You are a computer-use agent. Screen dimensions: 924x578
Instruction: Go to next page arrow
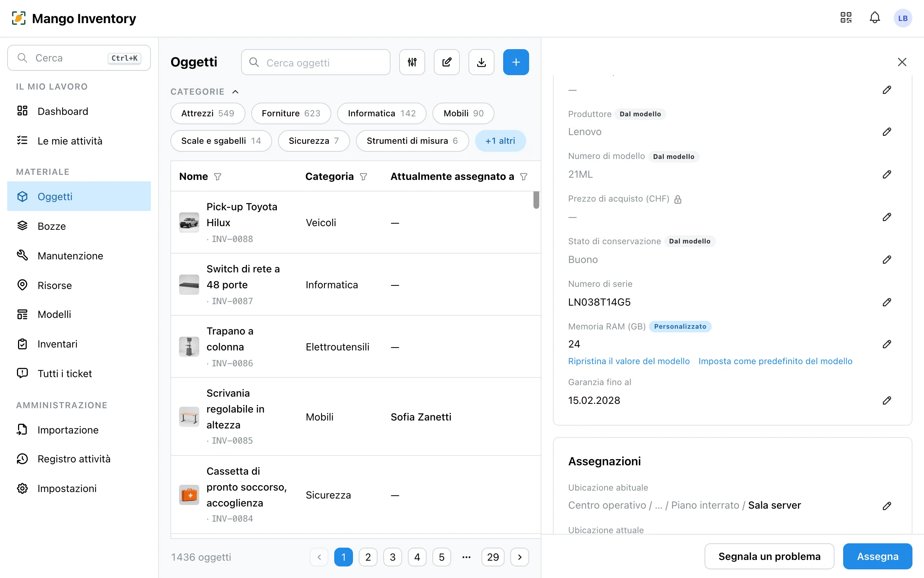520,557
